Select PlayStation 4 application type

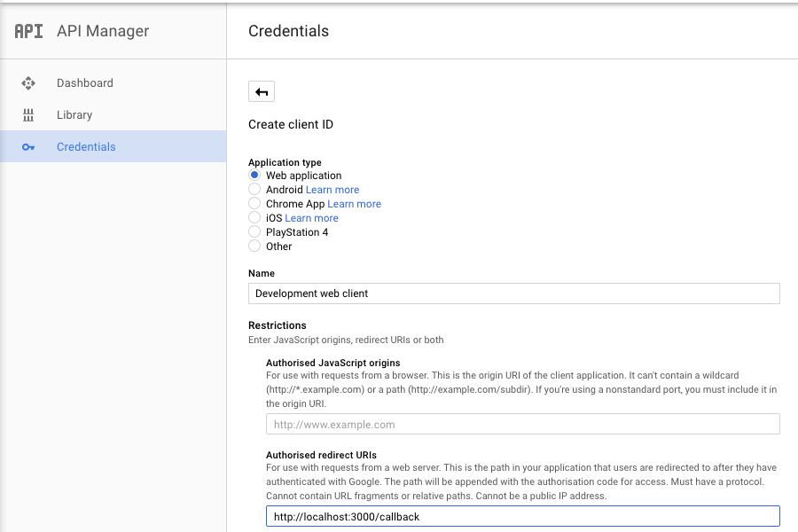tap(255, 232)
